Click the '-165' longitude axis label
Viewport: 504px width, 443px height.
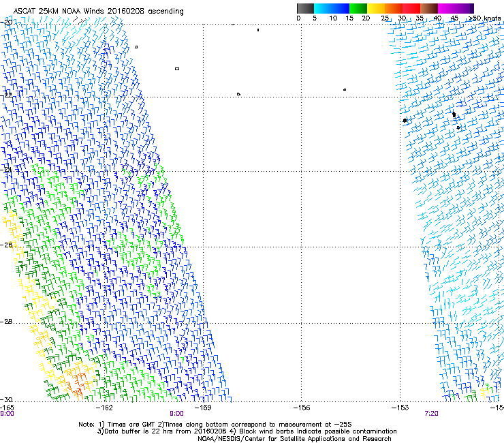pos(7,408)
